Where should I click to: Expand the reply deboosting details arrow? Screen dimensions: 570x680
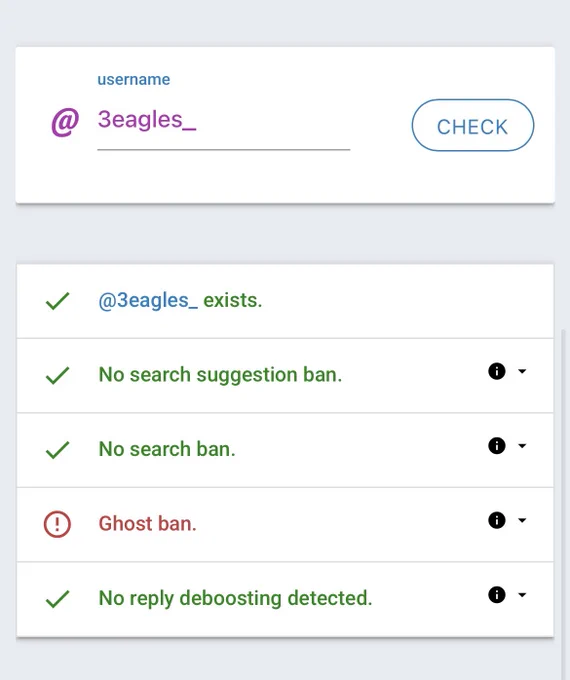pyautogui.click(x=522, y=595)
